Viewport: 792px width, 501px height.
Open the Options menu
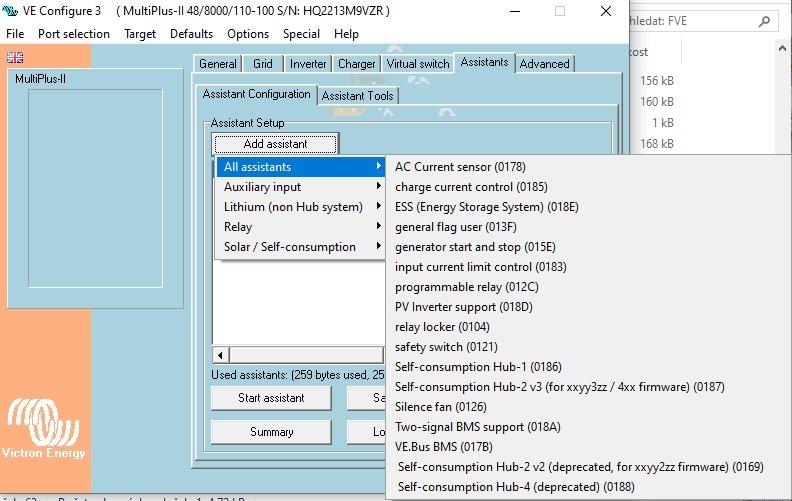coord(248,34)
